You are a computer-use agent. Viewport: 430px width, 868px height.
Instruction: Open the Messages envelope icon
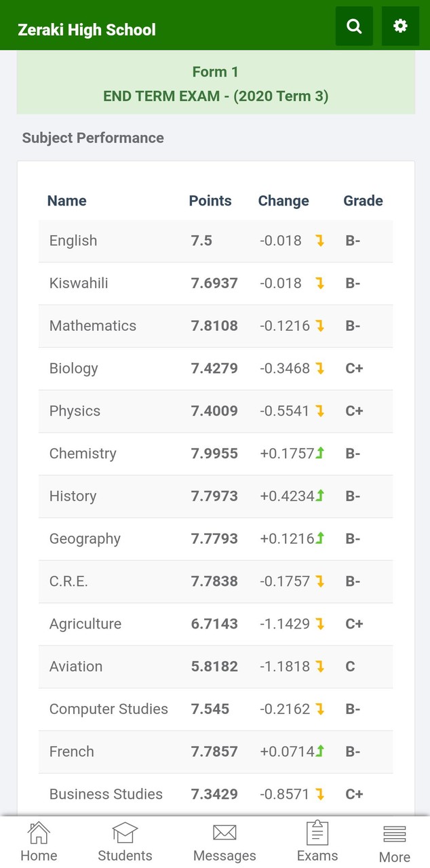pos(224,832)
